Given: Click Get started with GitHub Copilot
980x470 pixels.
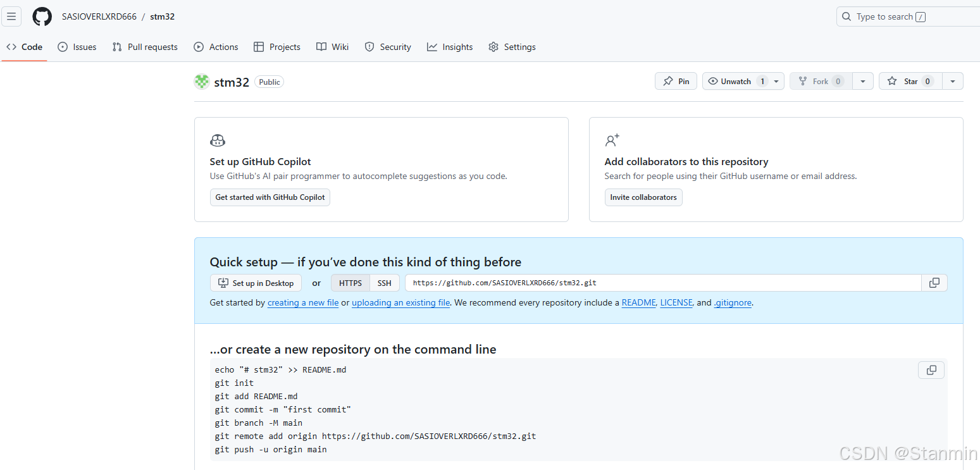Looking at the screenshot, I should coord(270,197).
